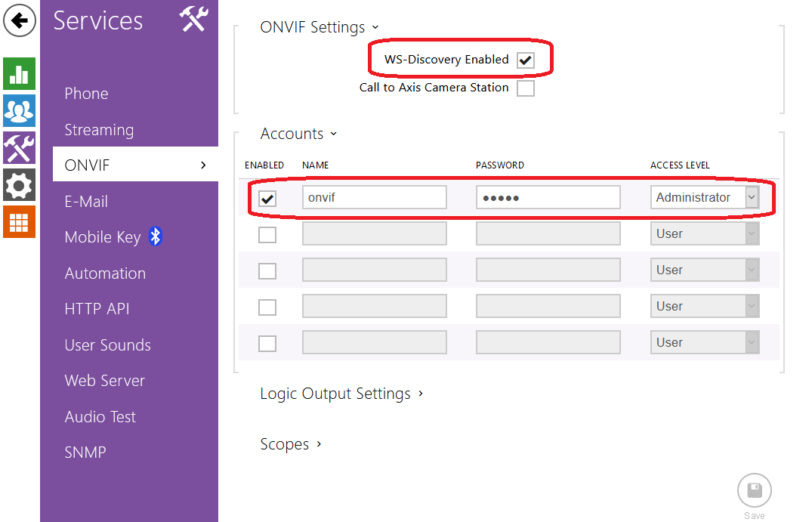Image resolution: width=812 pixels, height=522 pixels.
Task: Click the Save floppy disk icon
Action: point(754,490)
